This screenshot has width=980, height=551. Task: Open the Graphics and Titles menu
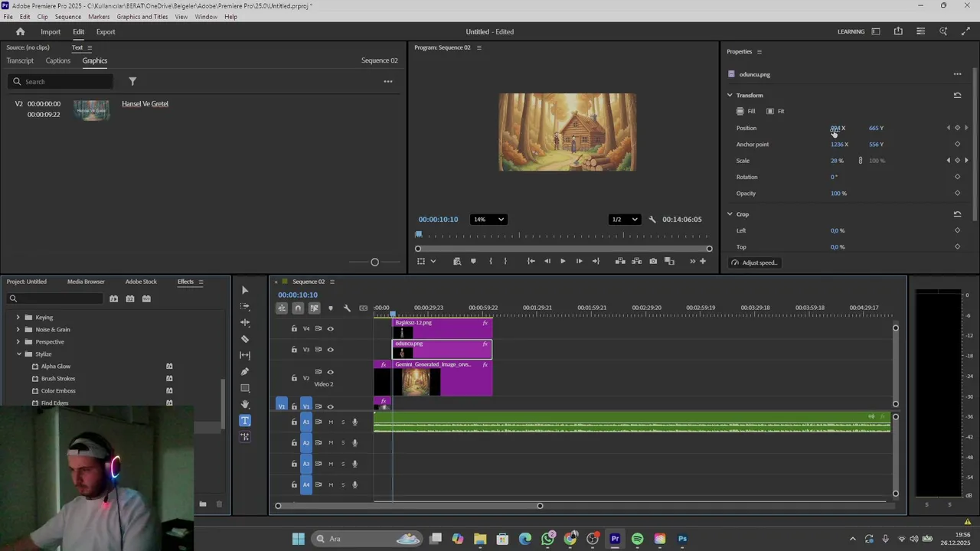pos(142,17)
